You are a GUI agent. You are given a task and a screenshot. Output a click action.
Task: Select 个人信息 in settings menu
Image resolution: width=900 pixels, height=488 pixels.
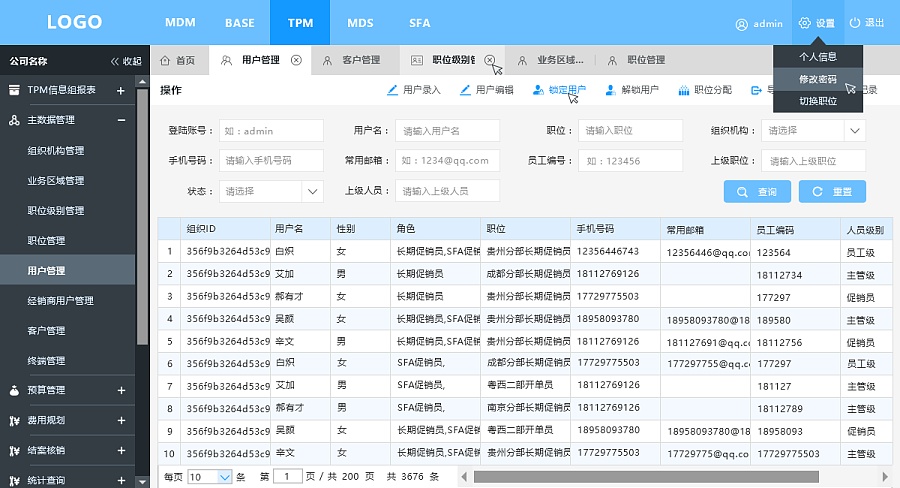818,57
